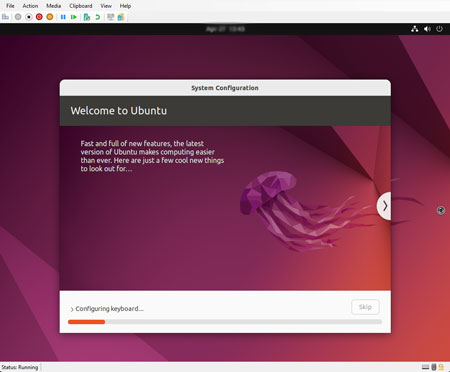Click the green Revert arrow icon
This screenshot has width=450, height=372.
tap(98, 17)
